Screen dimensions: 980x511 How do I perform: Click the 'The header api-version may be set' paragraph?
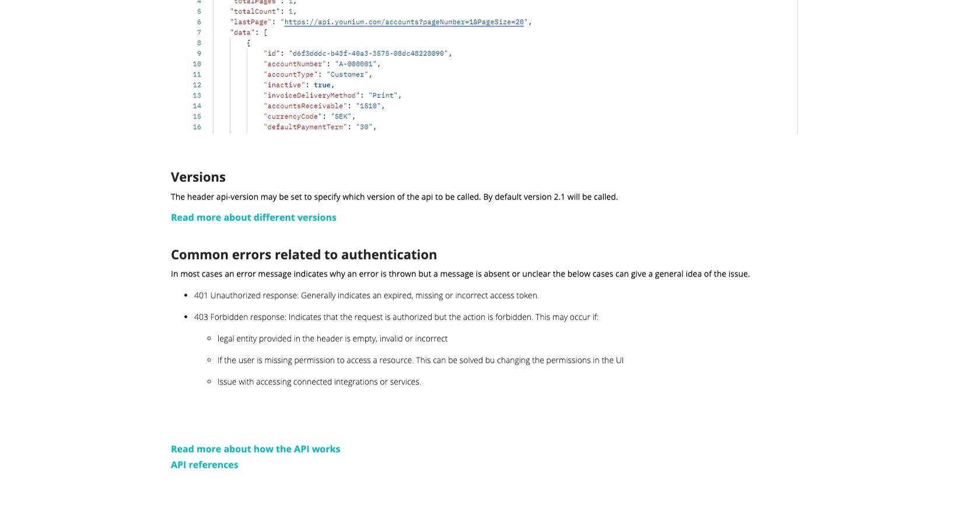click(394, 197)
